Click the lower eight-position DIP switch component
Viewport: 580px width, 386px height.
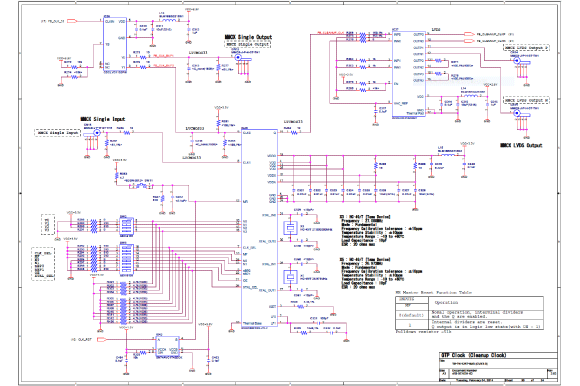point(126,258)
